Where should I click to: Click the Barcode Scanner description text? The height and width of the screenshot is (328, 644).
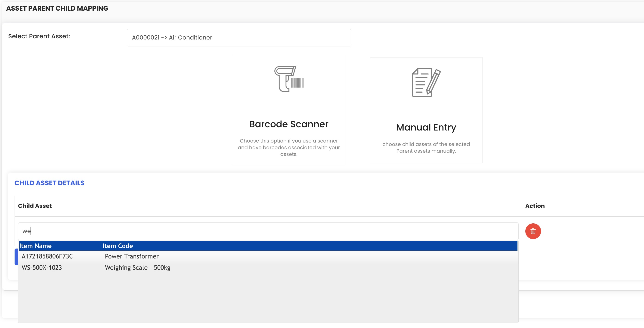[x=289, y=147]
